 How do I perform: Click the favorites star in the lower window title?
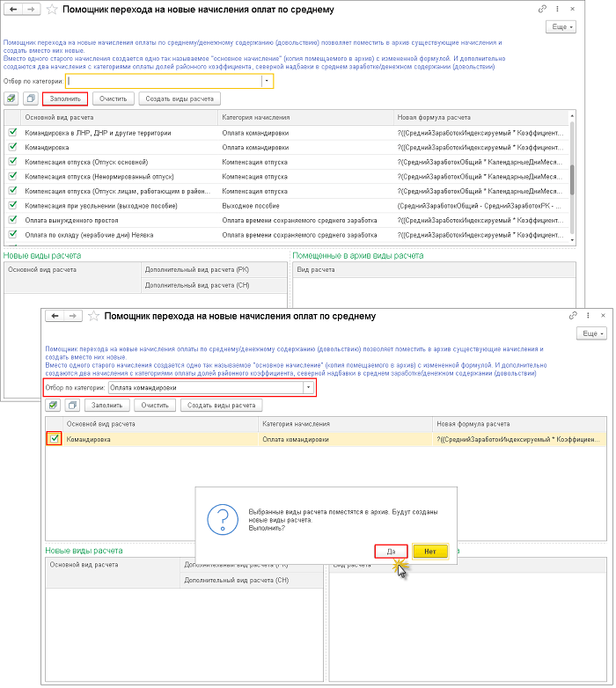93,316
